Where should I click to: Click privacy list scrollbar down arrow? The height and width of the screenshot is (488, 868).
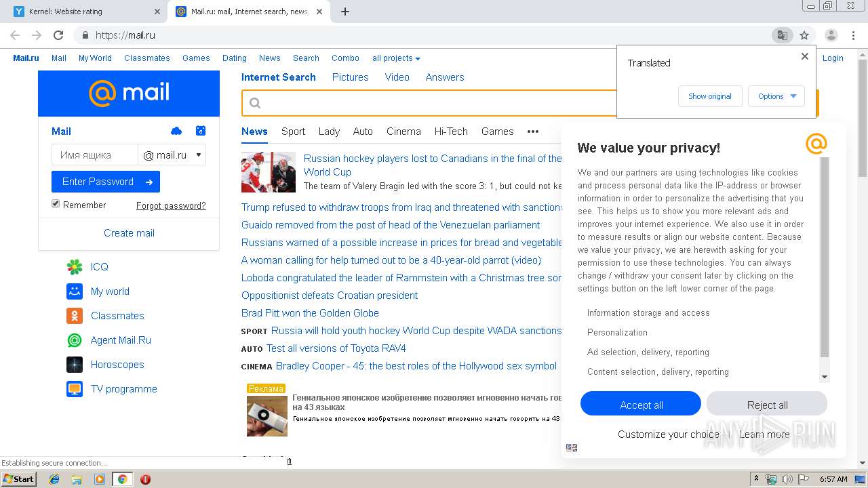tap(825, 377)
